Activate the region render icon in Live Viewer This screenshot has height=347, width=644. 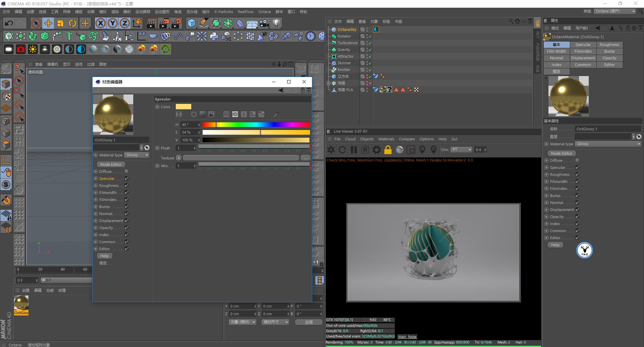411,150
